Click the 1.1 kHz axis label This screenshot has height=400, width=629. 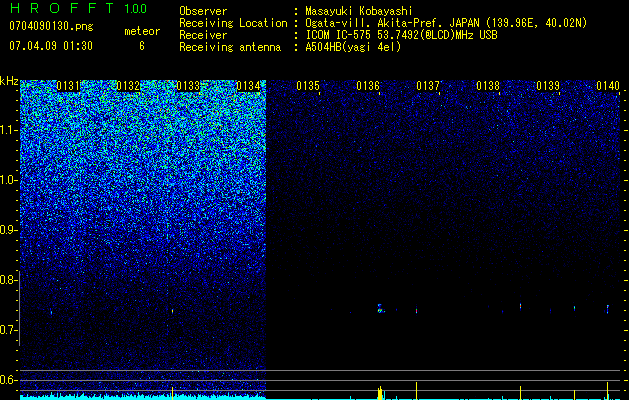(x=8, y=130)
